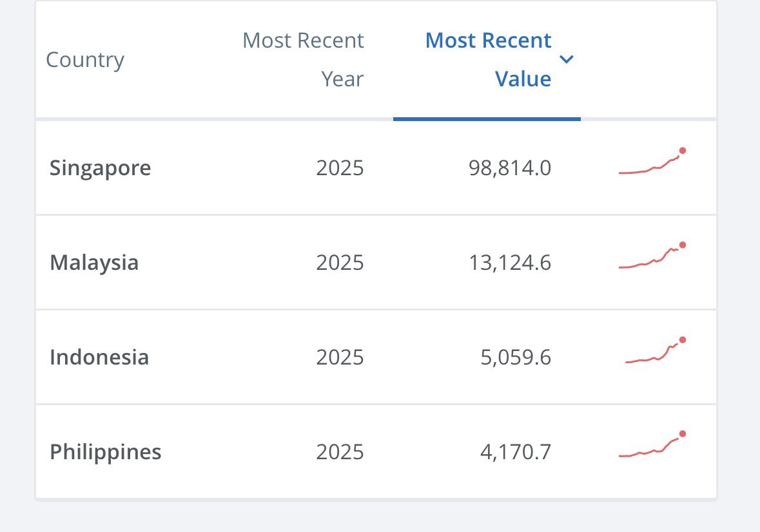
Task: Sort by Most Recent Year column header
Action: [303, 59]
